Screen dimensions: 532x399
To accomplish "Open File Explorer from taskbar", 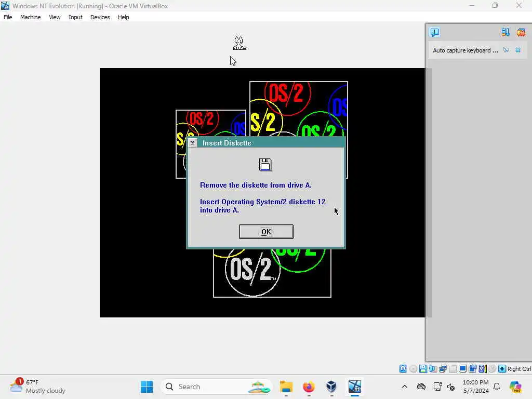I will tap(286, 387).
